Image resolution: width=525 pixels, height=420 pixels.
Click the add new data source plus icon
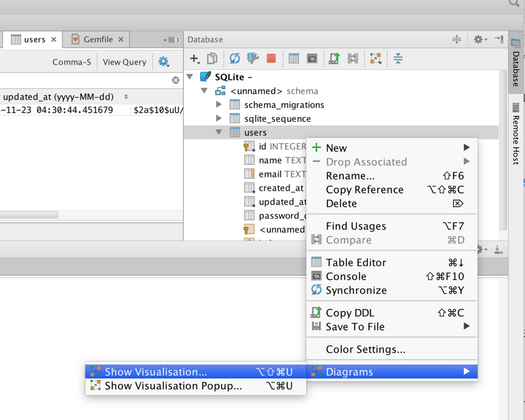coord(194,58)
